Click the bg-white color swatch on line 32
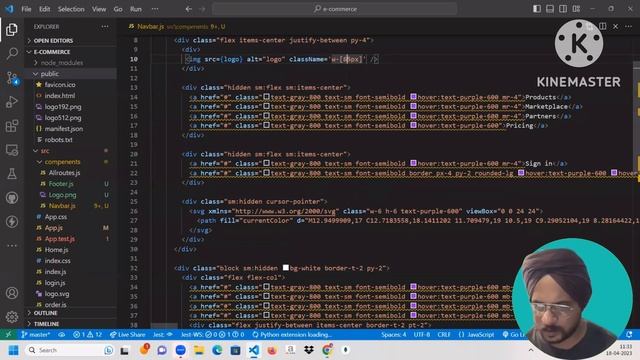This screenshot has width=640, height=360. [286, 268]
